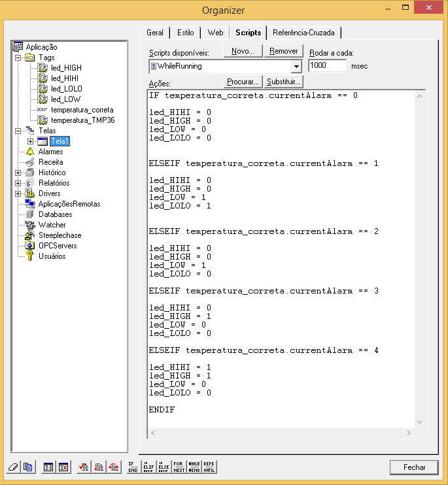
Task: Click the Rodar a cada interval field
Action: [327, 66]
